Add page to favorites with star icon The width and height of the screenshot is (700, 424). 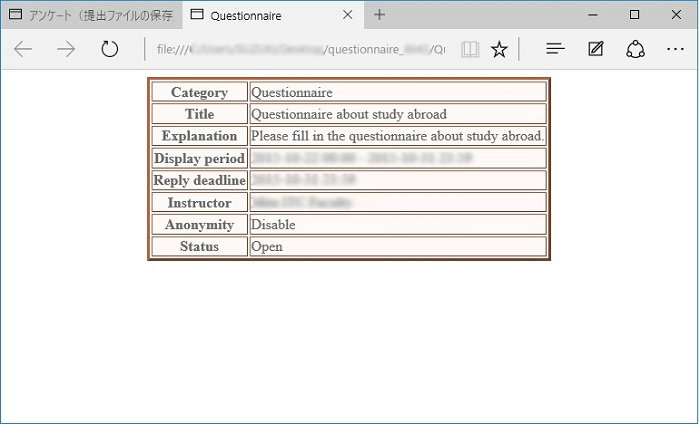499,50
